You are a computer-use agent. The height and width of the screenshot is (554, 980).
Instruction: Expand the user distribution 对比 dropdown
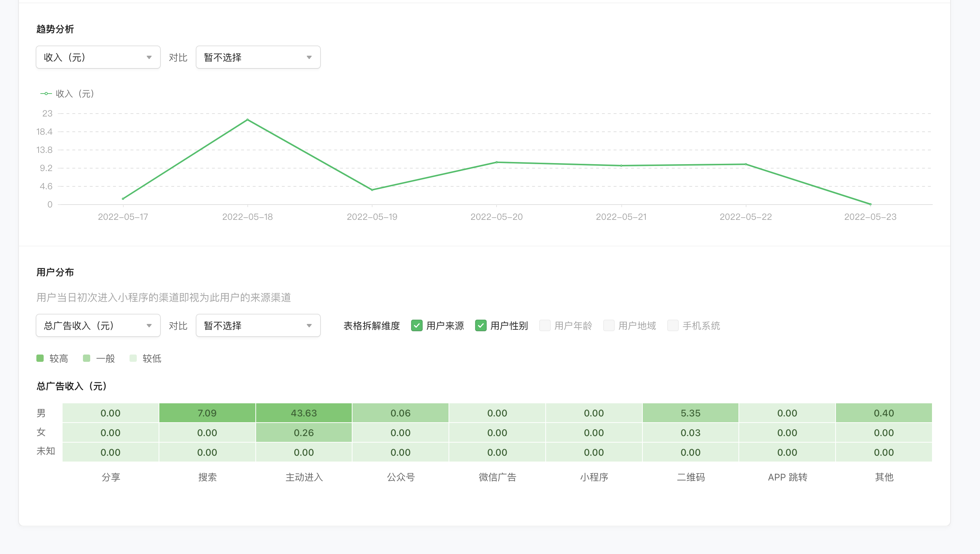pyautogui.click(x=258, y=325)
